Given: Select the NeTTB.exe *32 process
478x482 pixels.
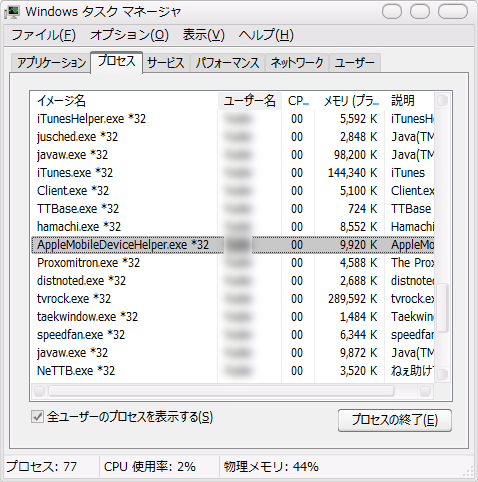Looking at the screenshot, I should click(232, 371).
